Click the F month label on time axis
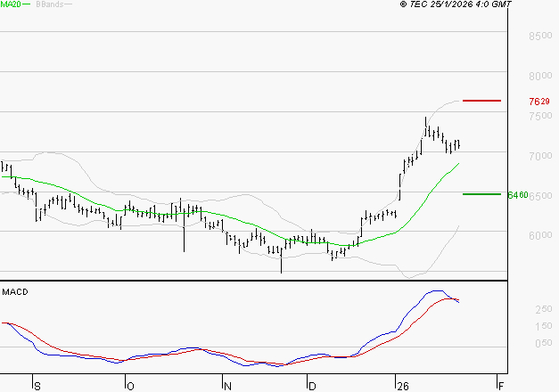 501,387
